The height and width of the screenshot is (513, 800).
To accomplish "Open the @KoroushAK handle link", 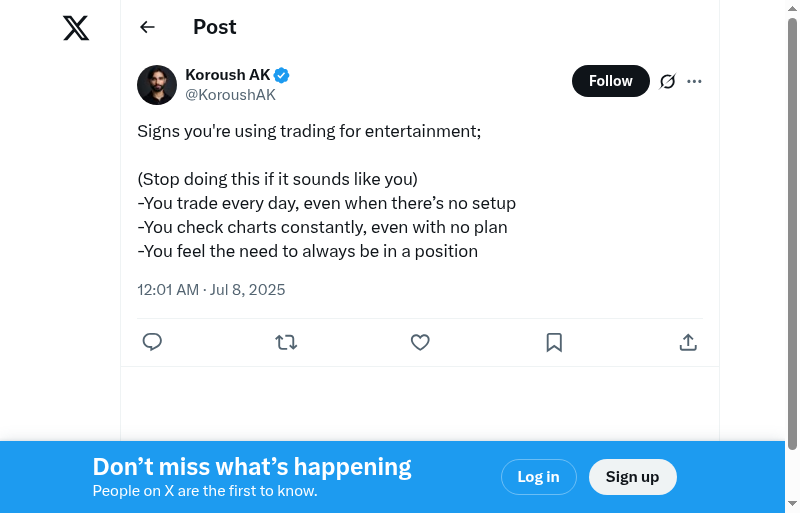I will [x=230, y=95].
